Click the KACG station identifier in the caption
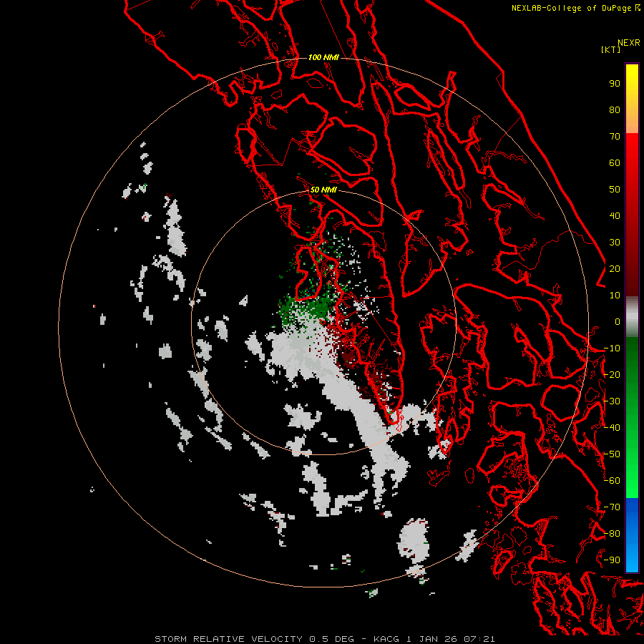This screenshot has width=644, height=644. pyautogui.click(x=386, y=639)
